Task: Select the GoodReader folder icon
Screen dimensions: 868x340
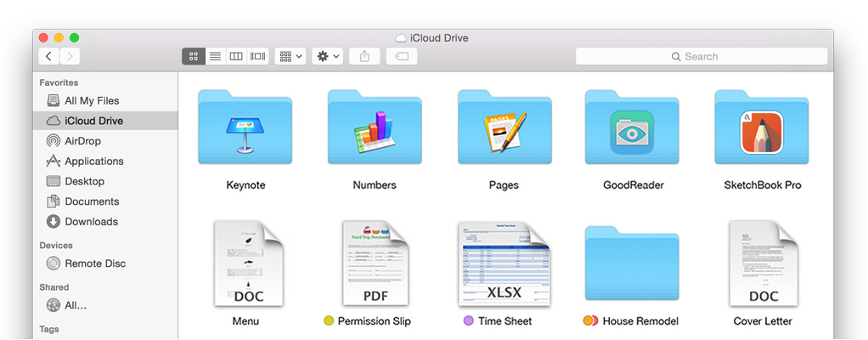Action: tap(632, 127)
